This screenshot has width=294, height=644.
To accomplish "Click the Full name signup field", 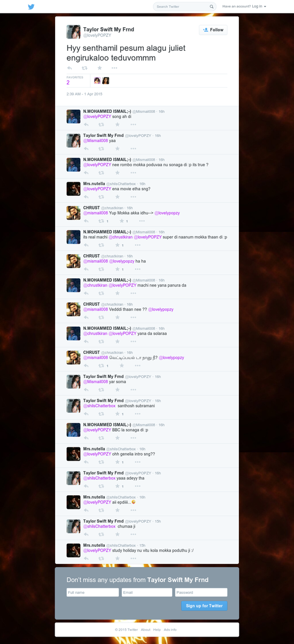I will click(92, 592).
